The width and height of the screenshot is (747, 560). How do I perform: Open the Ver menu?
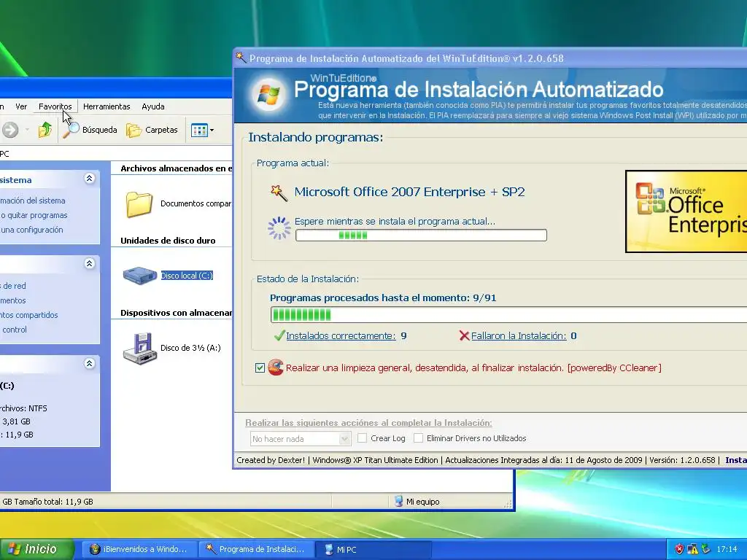coord(21,106)
